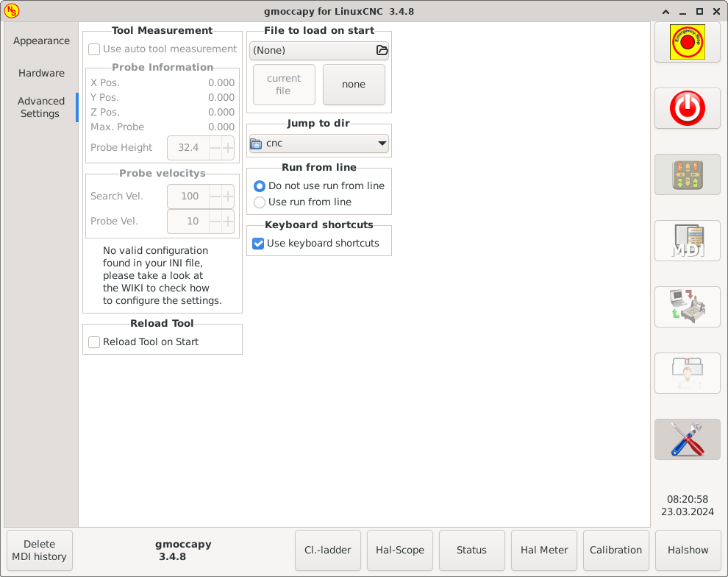
Task: Open the Hardware settings tab
Action: tap(41, 73)
